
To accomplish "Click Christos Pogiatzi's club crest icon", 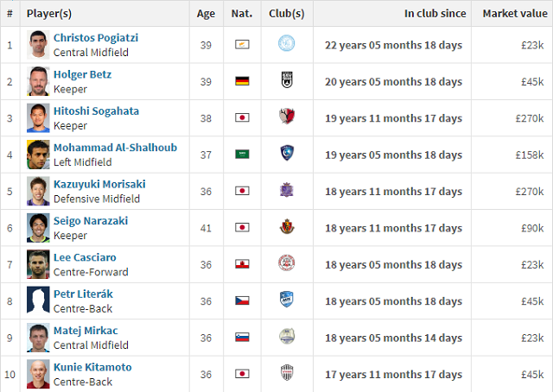I will pos(287,44).
